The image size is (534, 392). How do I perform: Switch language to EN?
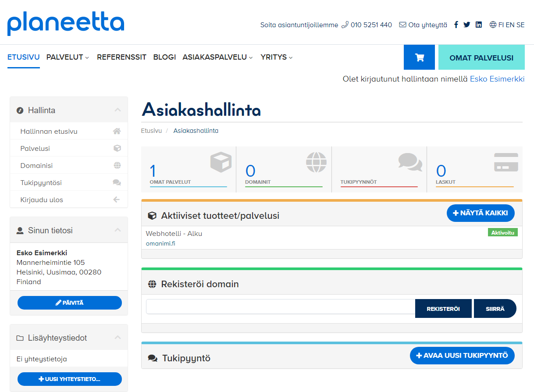[510, 25]
